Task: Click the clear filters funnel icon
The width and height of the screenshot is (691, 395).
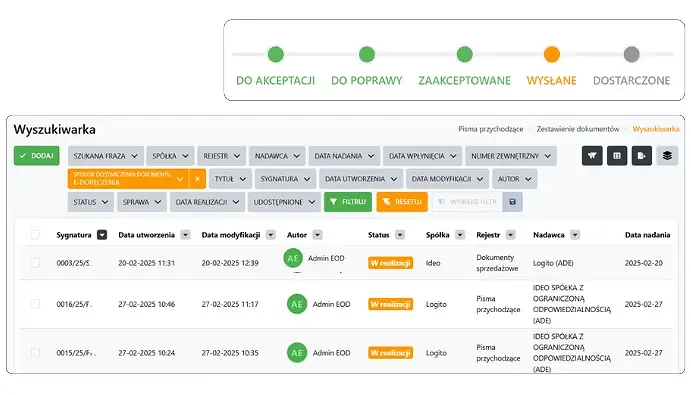Action: click(592, 156)
